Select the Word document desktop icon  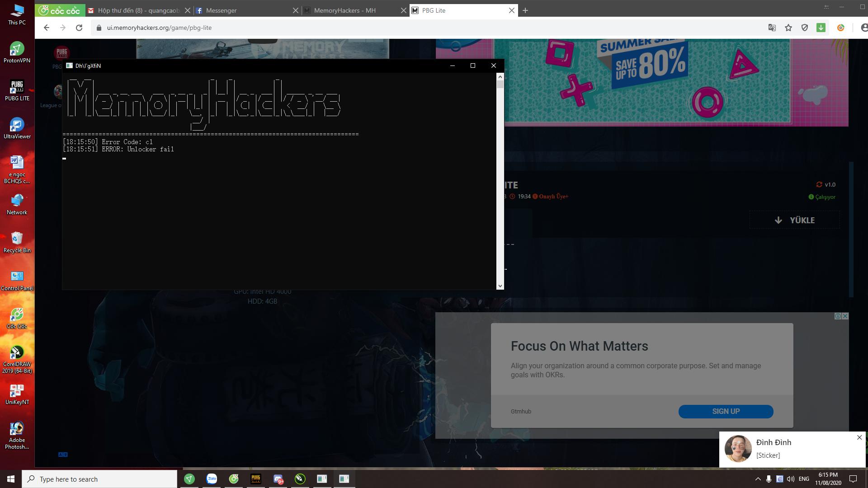click(17, 169)
